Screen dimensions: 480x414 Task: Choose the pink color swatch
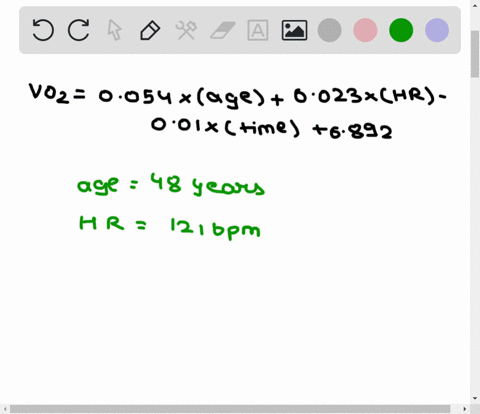tap(365, 30)
